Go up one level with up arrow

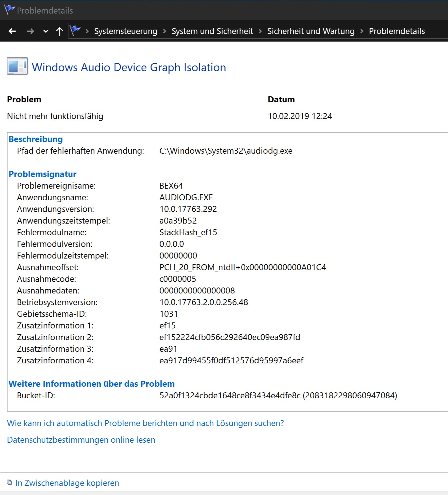click(x=59, y=31)
